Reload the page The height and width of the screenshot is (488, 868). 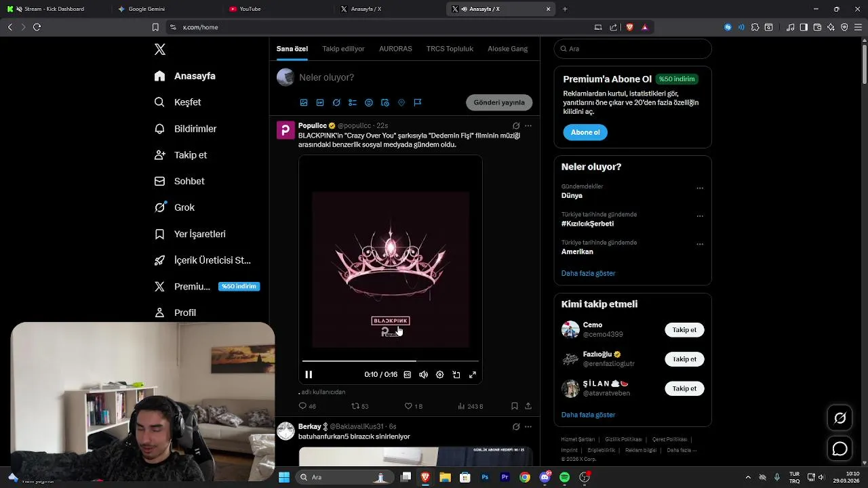pos(37,27)
